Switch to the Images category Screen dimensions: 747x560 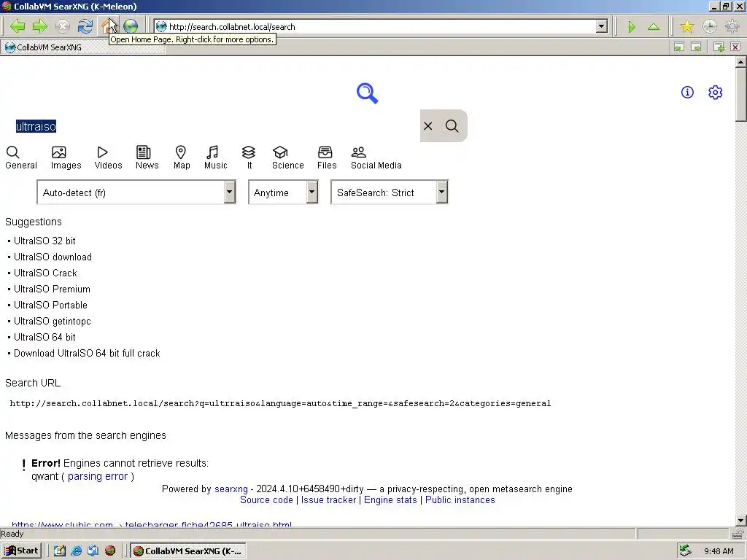pyautogui.click(x=66, y=158)
